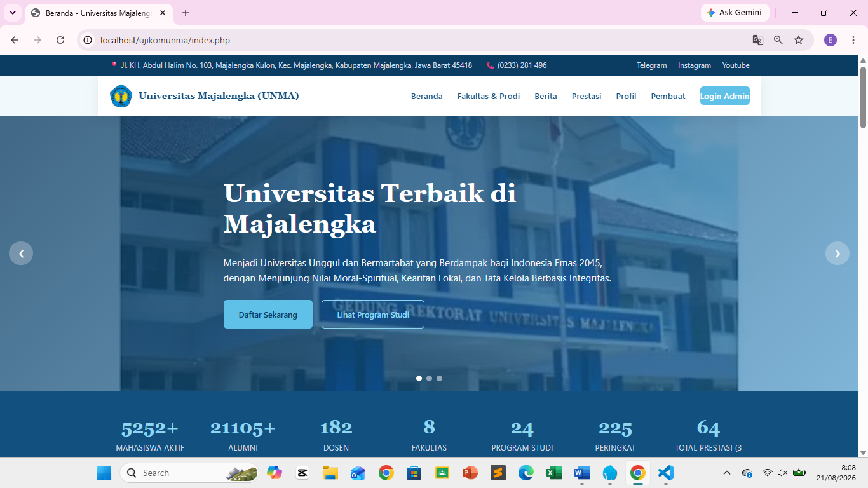Open the Google Translate page icon
This screenshot has width=868, height=488.
758,40
